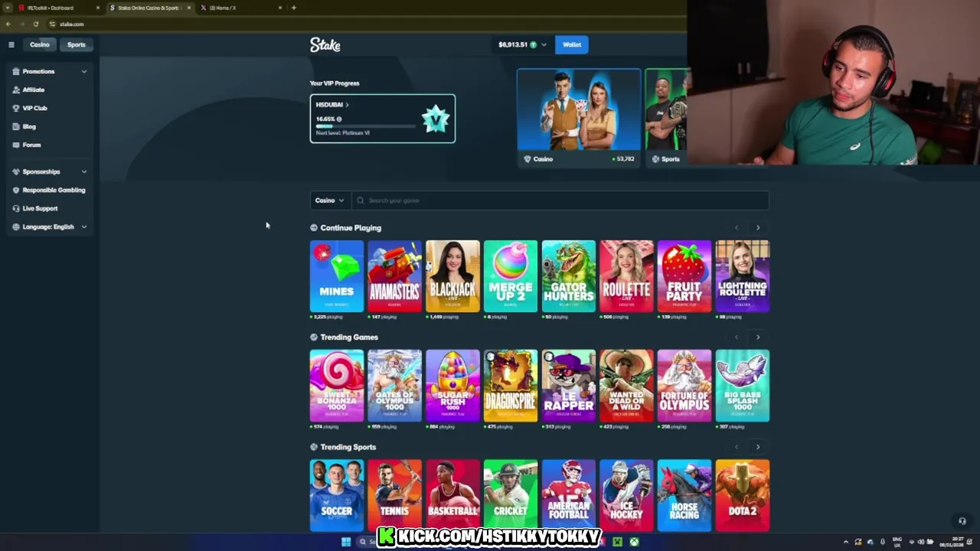Viewport: 980px width, 551px height.
Task: Switch to the Home / X browser tab
Action: 240,8
